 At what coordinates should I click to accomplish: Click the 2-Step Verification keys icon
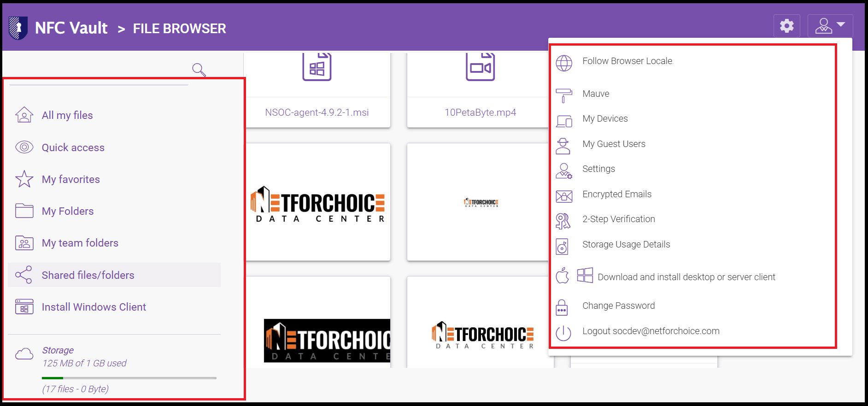563,221
